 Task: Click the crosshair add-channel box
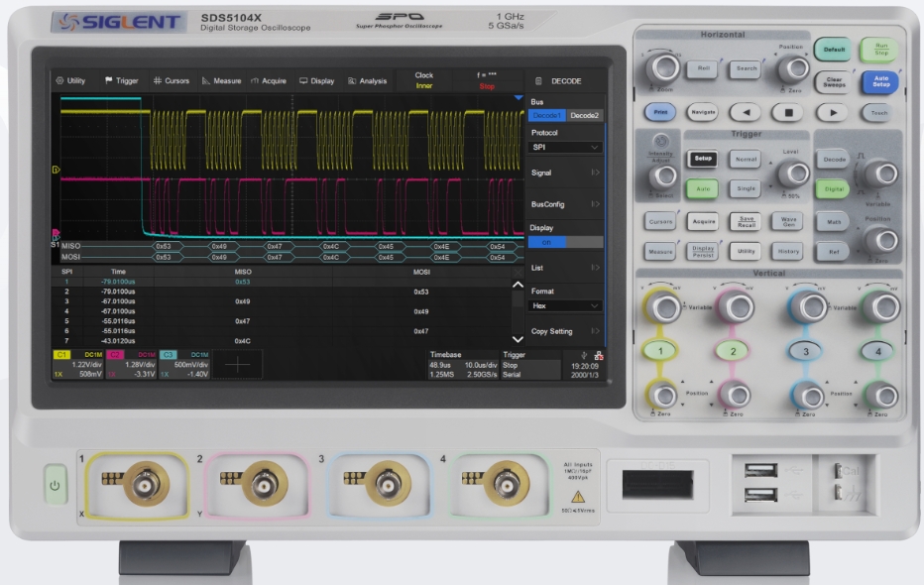(236, 364)
